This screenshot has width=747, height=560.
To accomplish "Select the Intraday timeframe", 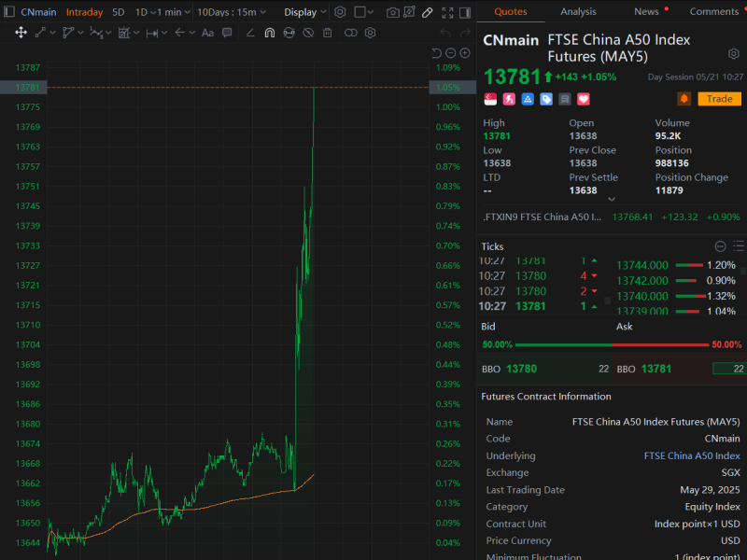I will pos(84,12).
